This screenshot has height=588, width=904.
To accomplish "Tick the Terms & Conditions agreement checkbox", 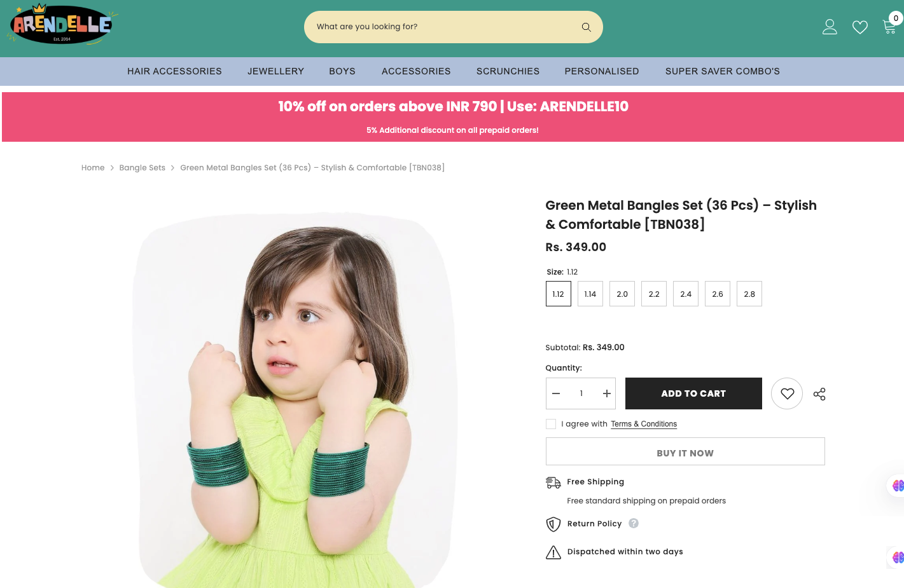I will pyautogui.click(x=551, y=424).
